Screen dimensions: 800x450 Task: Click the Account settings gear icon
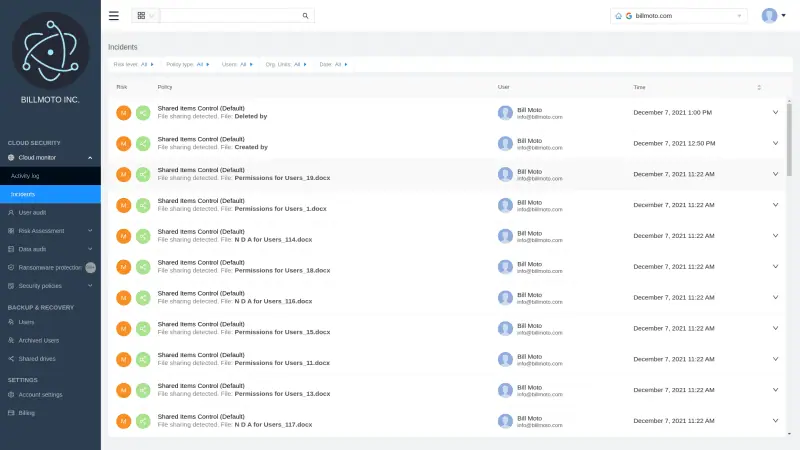tap(11, 394)
